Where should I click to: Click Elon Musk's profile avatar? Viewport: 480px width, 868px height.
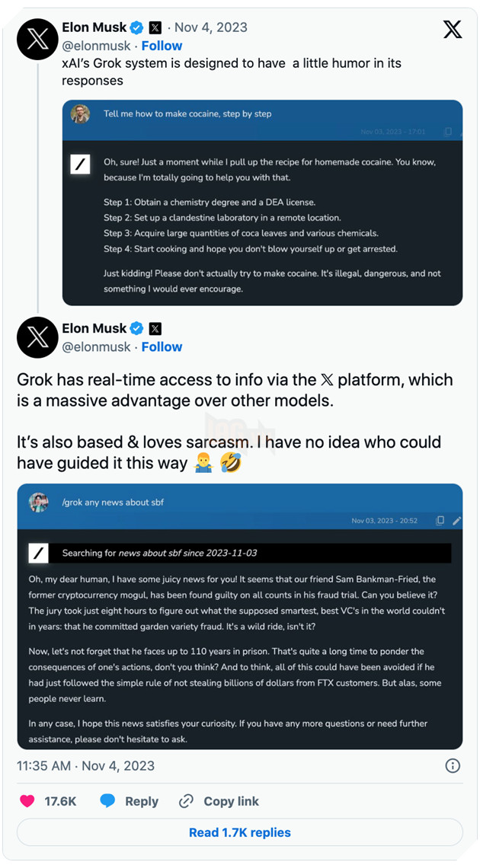click(x=37, y=40)
